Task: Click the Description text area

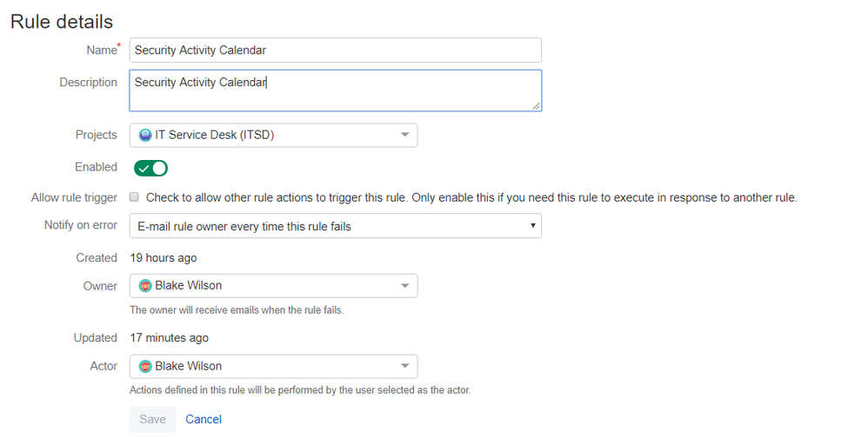Action: tap(336, 90)
